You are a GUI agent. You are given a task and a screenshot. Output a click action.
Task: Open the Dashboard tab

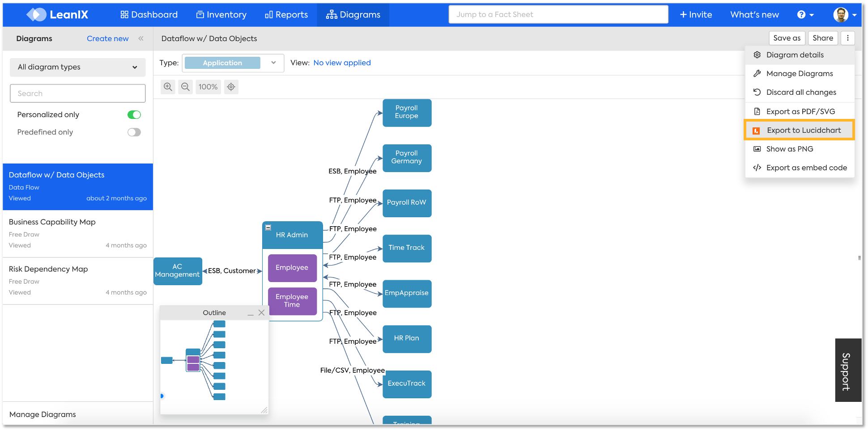tap(149, 15)
